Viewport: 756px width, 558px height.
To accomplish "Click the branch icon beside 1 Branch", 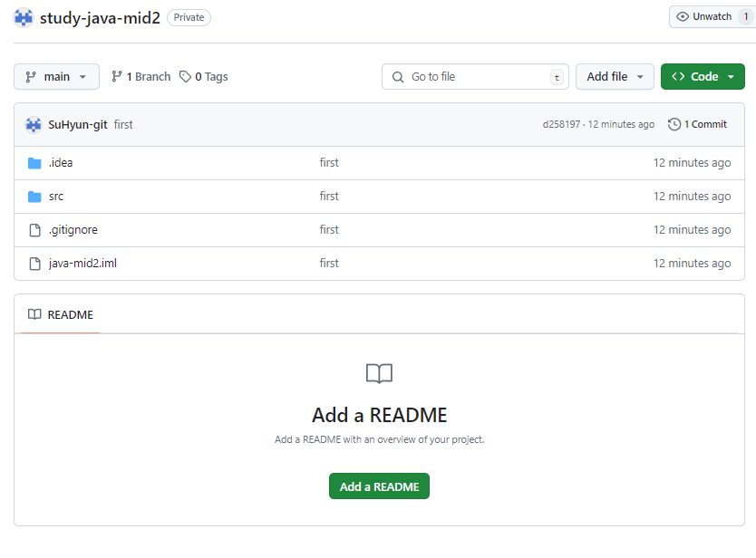I will point(117,76).
